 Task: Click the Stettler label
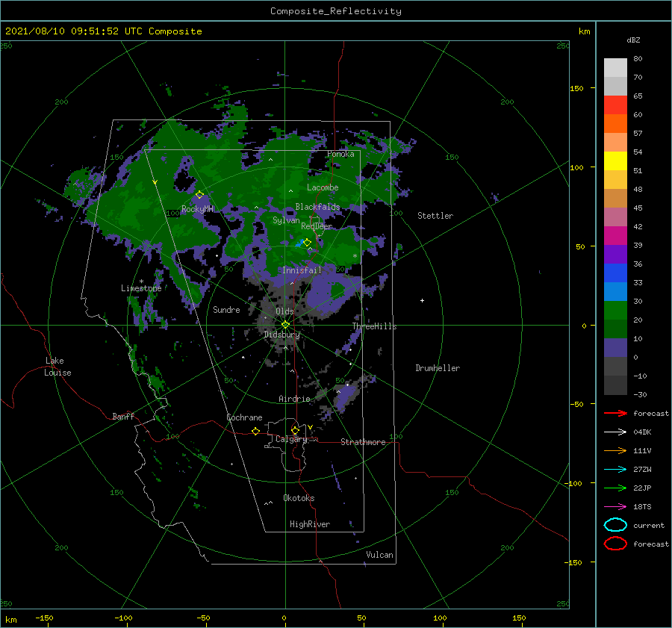(x=435, y=216)
